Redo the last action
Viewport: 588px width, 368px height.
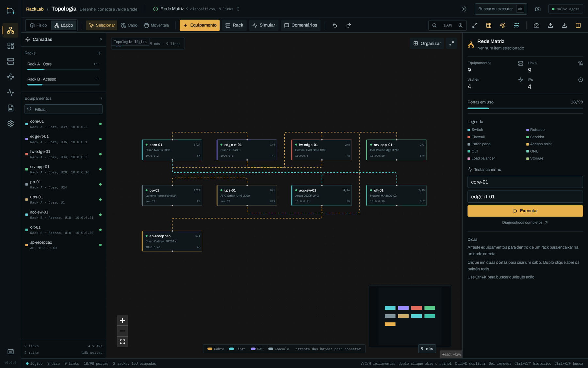349,25
